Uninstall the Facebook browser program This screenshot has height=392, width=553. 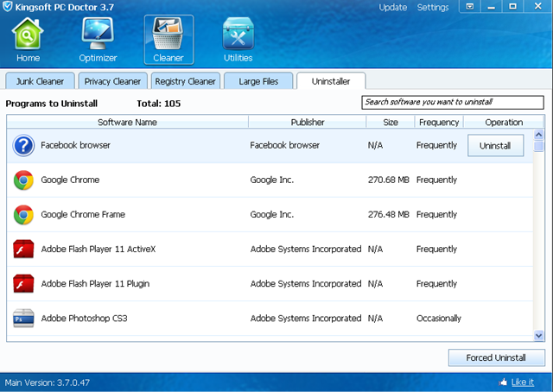[x=495, y=146]
